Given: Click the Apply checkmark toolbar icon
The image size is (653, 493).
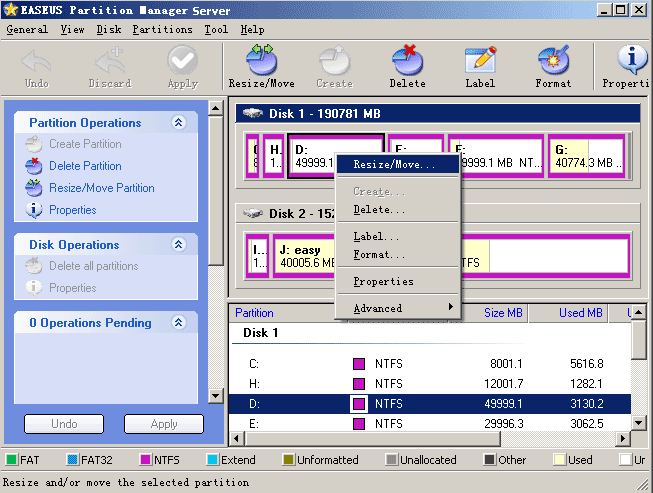Looking at the screenshot, I should (182, 61).
